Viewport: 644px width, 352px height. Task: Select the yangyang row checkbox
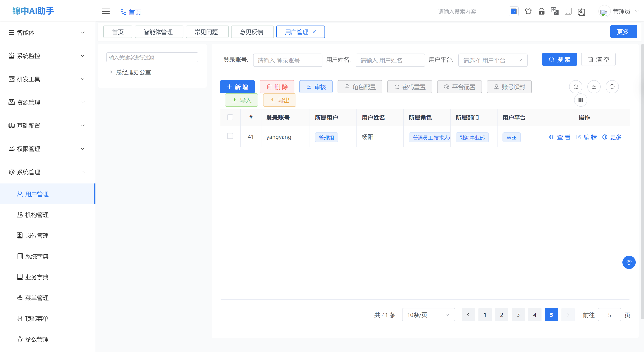[x=230, y=136]
